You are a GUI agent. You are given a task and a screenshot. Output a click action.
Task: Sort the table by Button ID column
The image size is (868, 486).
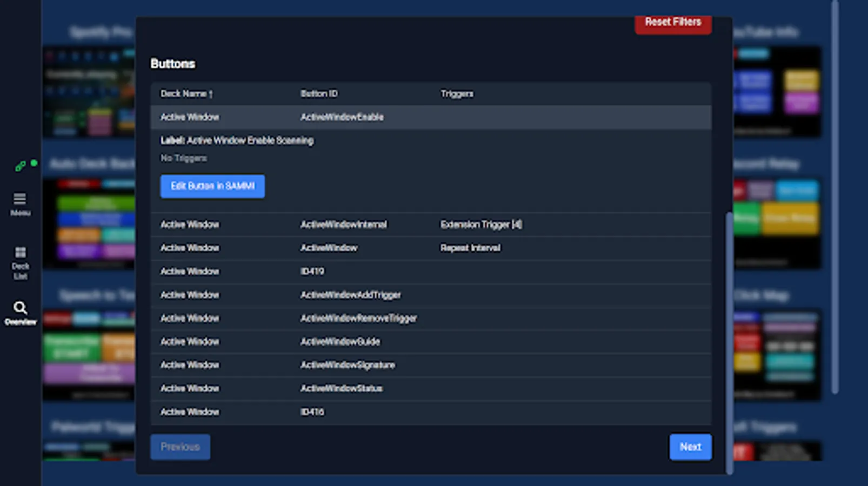(319, 93)
